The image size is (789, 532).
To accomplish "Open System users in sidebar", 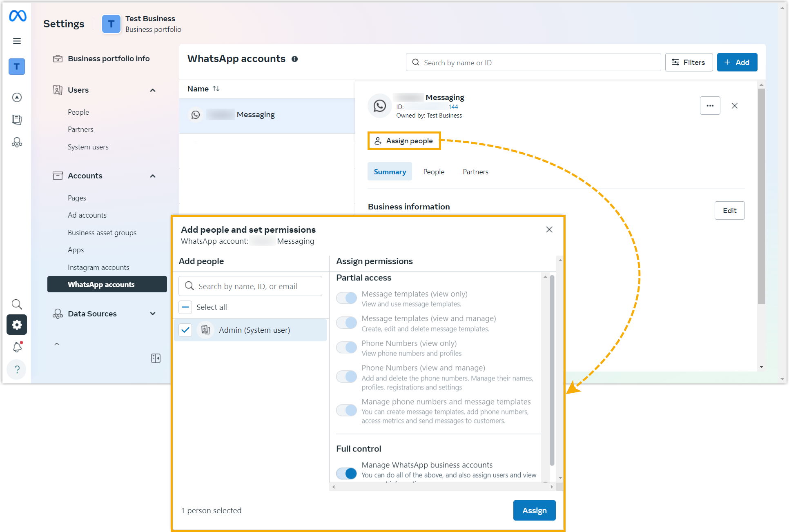I will 88,147.
